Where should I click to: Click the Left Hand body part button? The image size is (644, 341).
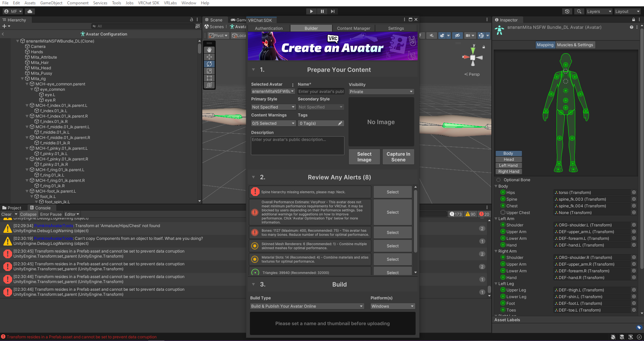(508, 165)
